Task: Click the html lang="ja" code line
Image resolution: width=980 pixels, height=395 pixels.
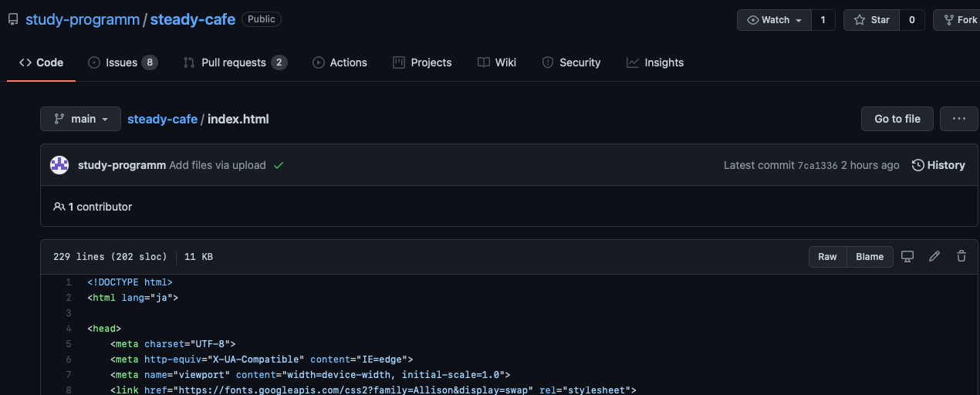Action: [133, 298]
